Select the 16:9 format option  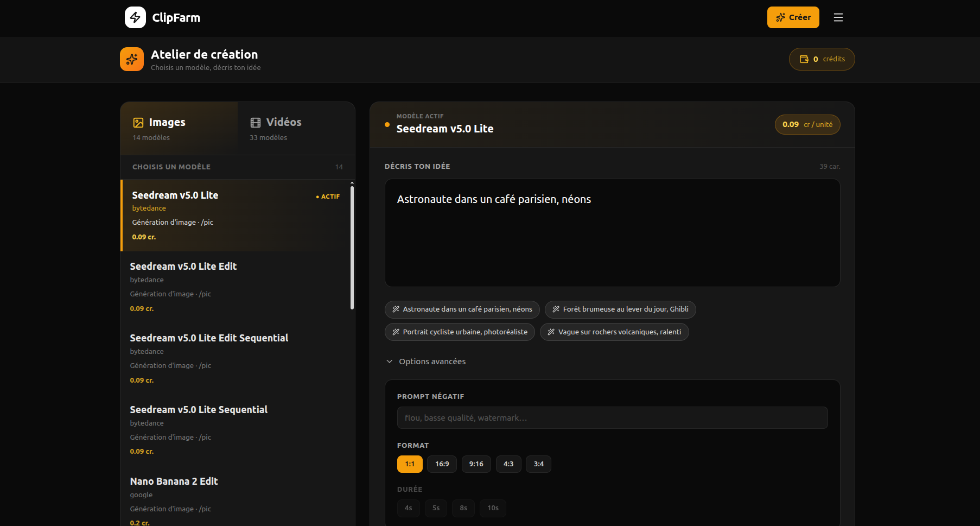(x=442, y=464)
